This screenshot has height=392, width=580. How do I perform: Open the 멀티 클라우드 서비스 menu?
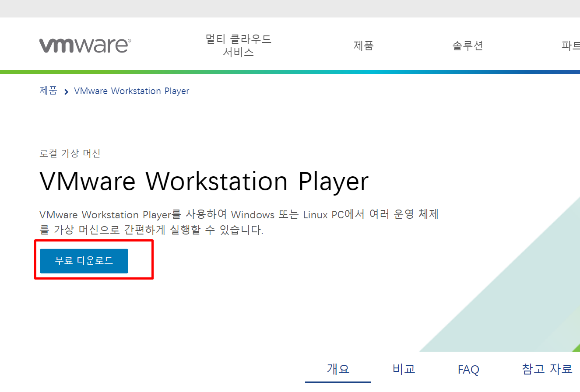pyautogui.click(x=239, y=45)
